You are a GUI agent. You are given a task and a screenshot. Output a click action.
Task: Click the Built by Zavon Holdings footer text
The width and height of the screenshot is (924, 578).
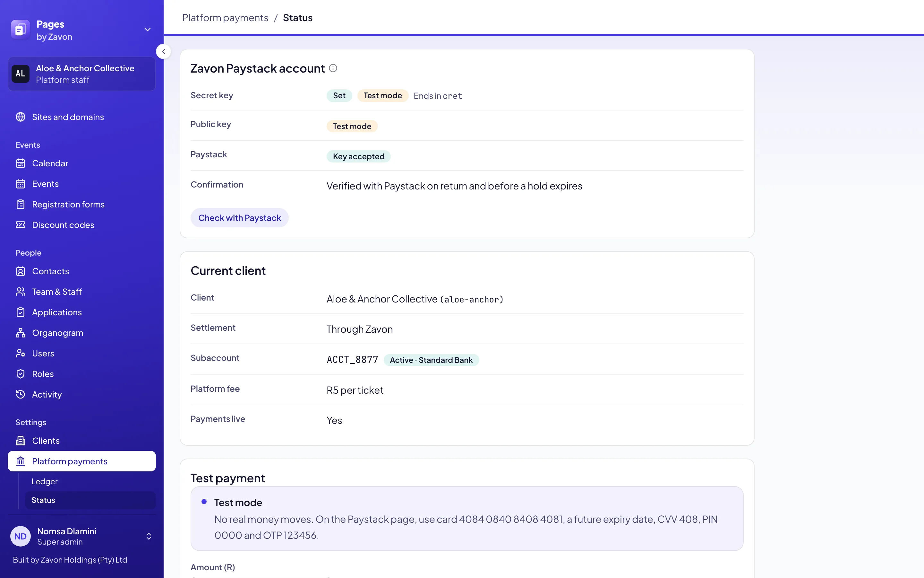pos(70,560)
